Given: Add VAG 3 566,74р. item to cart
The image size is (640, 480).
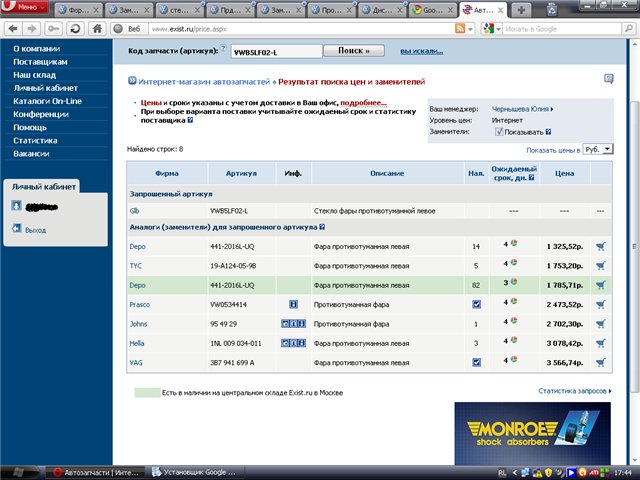Looking at the screenshot, I should coord(600,362).
